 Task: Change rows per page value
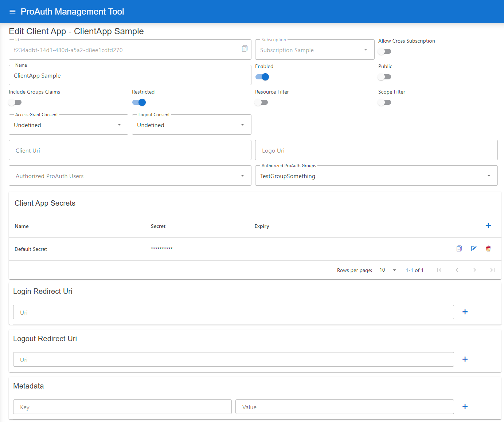(387, 270)
